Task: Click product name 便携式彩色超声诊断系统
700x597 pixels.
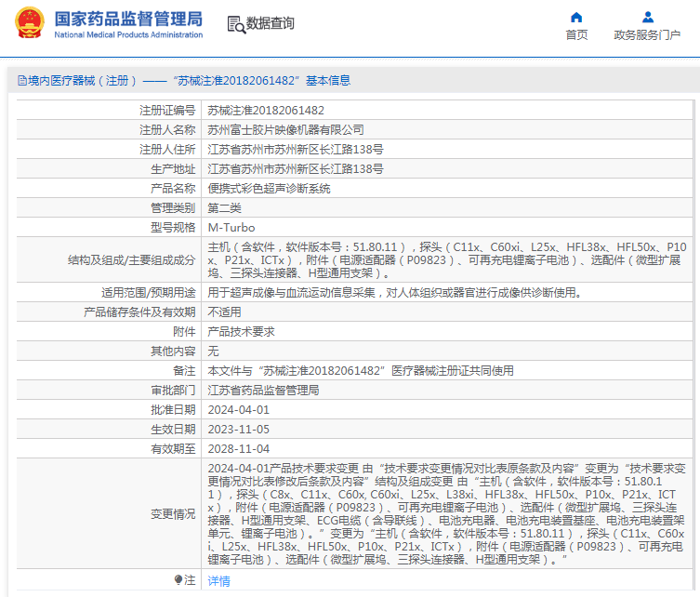Action: [x=269, y=188]
